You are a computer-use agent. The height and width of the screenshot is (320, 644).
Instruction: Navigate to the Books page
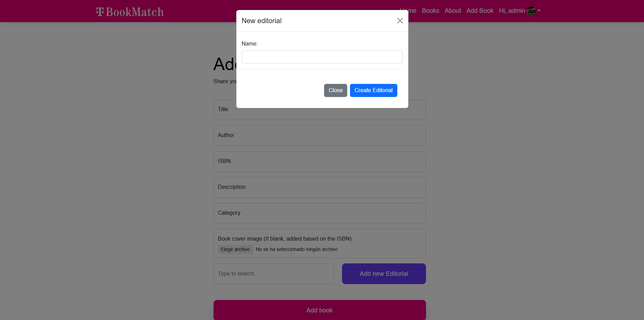[430, 11]
